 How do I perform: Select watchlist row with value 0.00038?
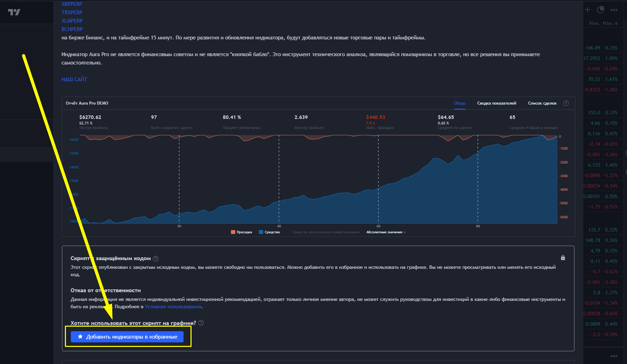603,313
